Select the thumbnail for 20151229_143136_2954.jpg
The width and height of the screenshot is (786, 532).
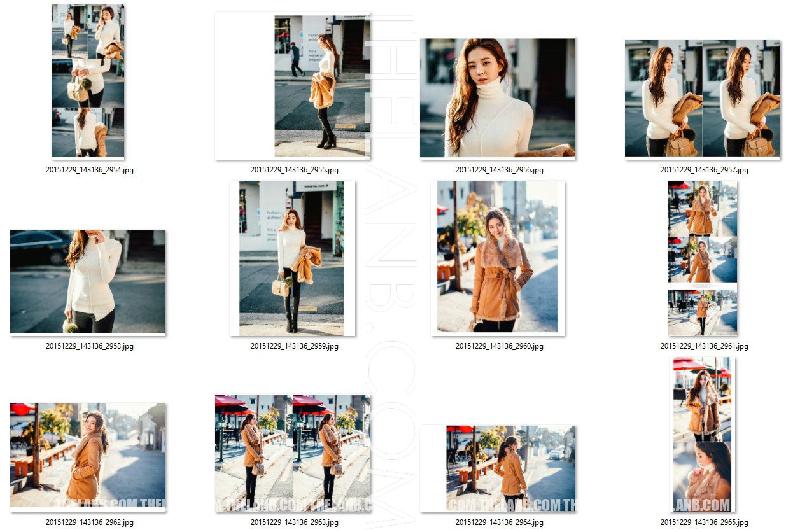(x=88, y=81)
